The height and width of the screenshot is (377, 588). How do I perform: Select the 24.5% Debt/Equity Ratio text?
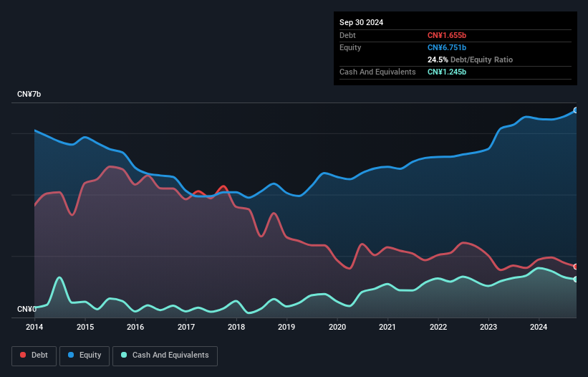(x=470, y=59)
